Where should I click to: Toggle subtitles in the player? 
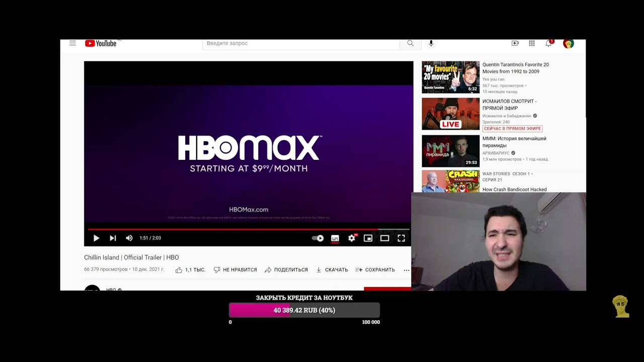[335, 238]
